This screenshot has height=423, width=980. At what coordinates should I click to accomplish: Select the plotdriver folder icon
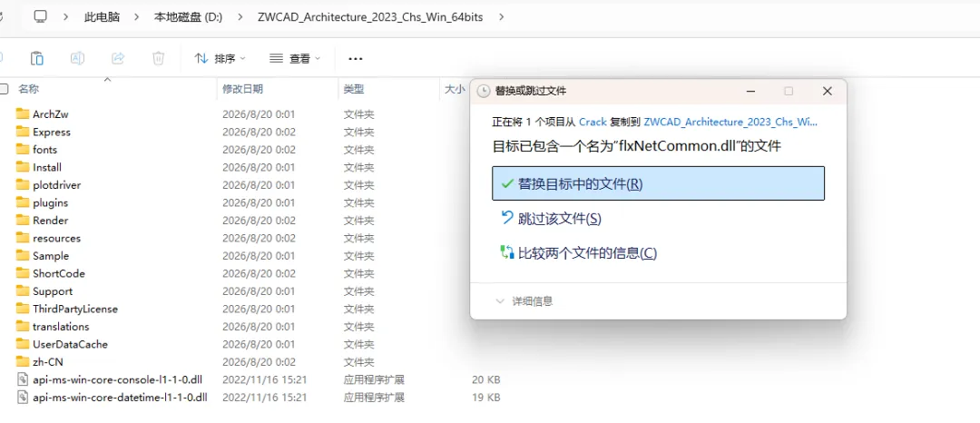coord(23,184)
